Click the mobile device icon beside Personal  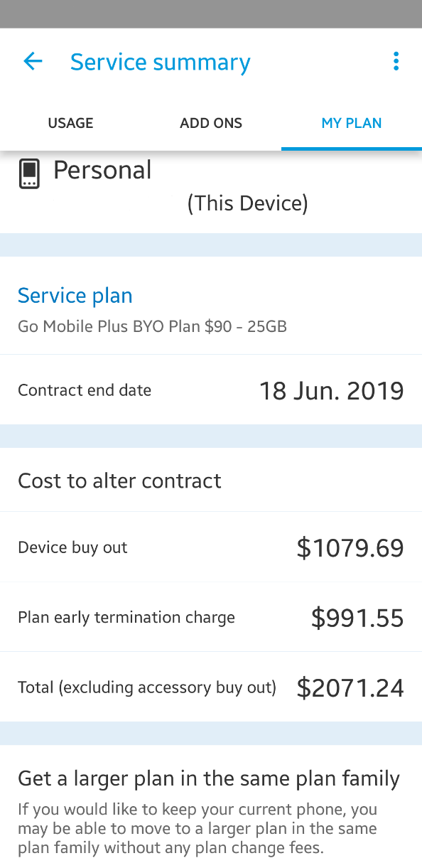click(x=28, y=173)
